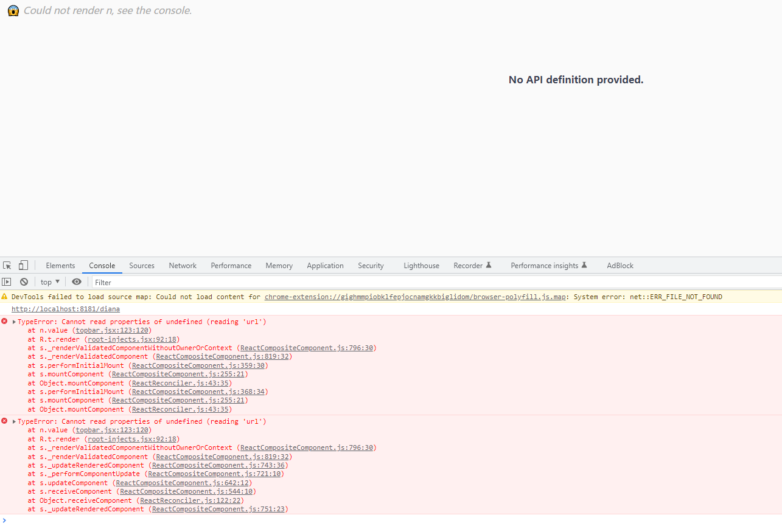Expand the second TypeError stack details

13,421
